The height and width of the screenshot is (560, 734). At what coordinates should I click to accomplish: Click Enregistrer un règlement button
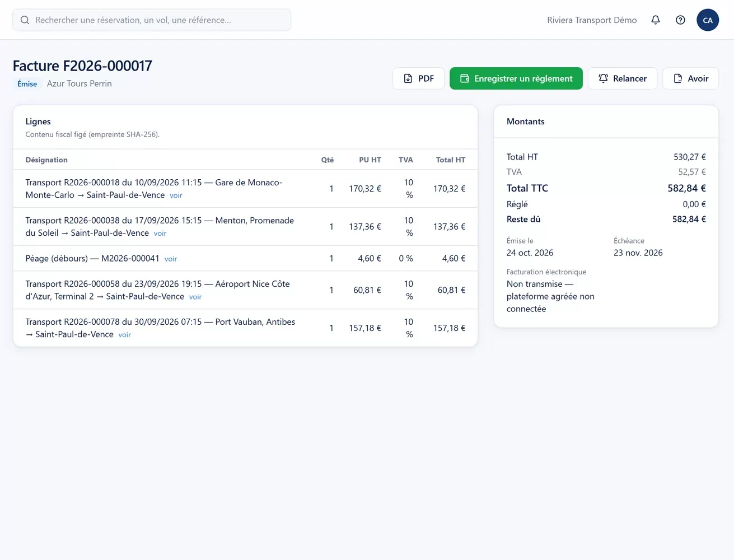516,78
